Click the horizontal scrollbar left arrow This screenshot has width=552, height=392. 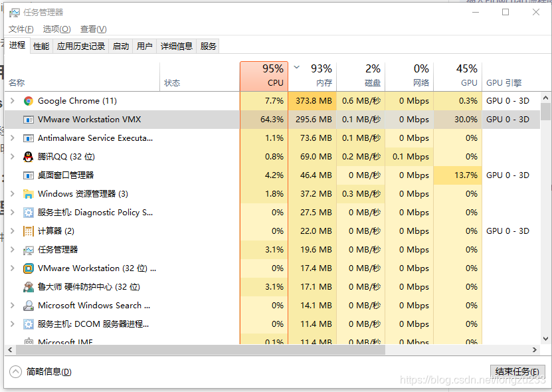click(x=10, y=349)
